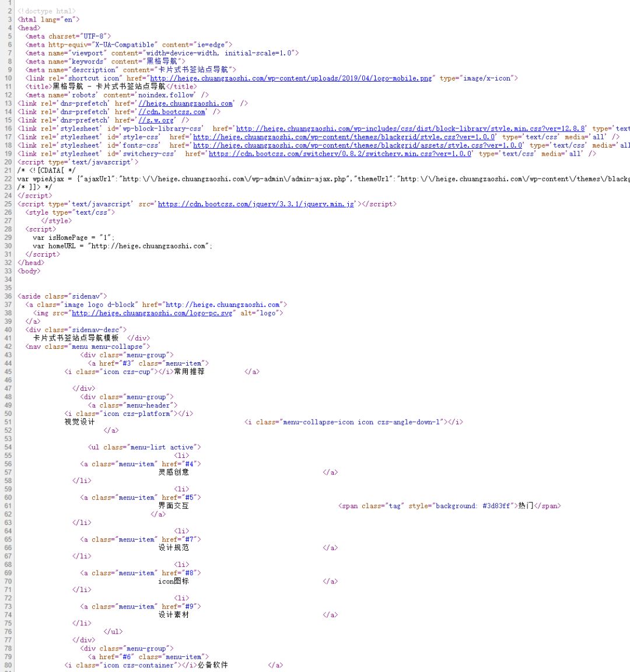Click the '设计规范' text

point(174,548)
